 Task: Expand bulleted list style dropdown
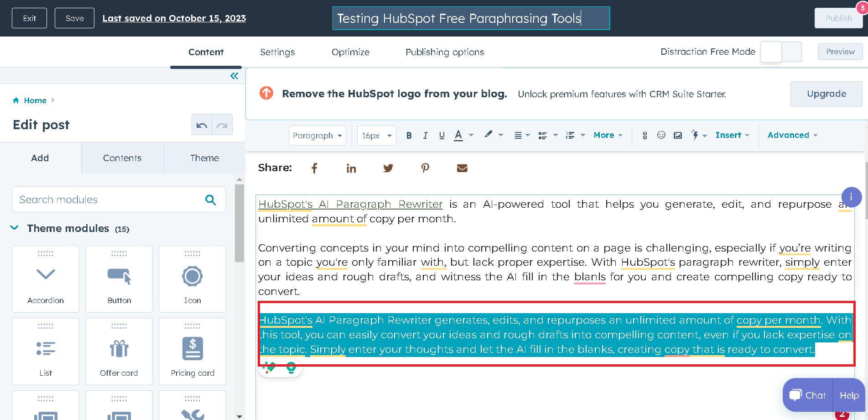tap(555, 135)
